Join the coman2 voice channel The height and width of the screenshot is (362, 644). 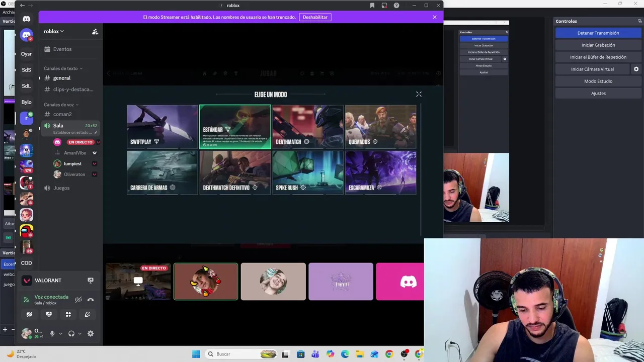(70, 114)
